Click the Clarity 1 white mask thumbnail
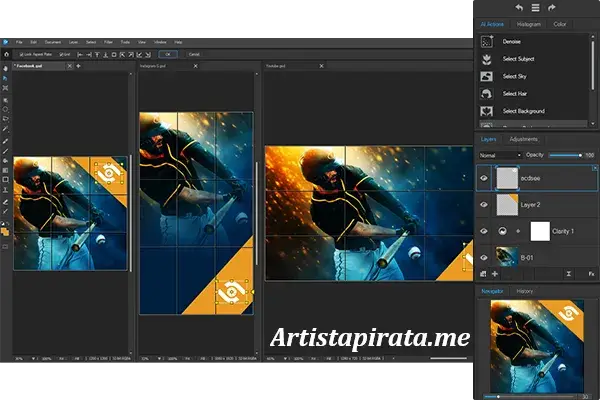 [x=540, y=231]
